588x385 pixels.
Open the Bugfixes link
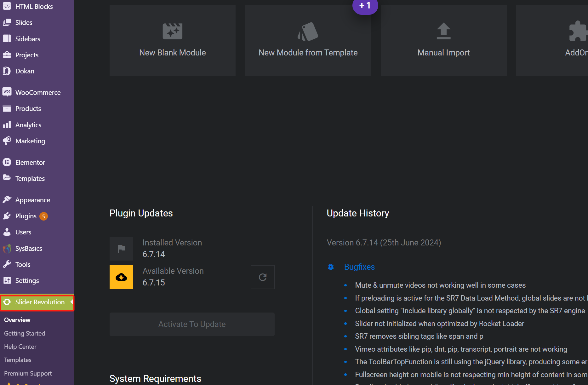(359, 267)
